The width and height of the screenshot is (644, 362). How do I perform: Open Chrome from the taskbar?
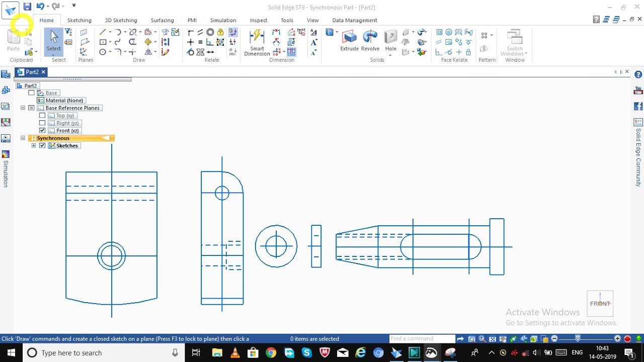tap(271, 353)
